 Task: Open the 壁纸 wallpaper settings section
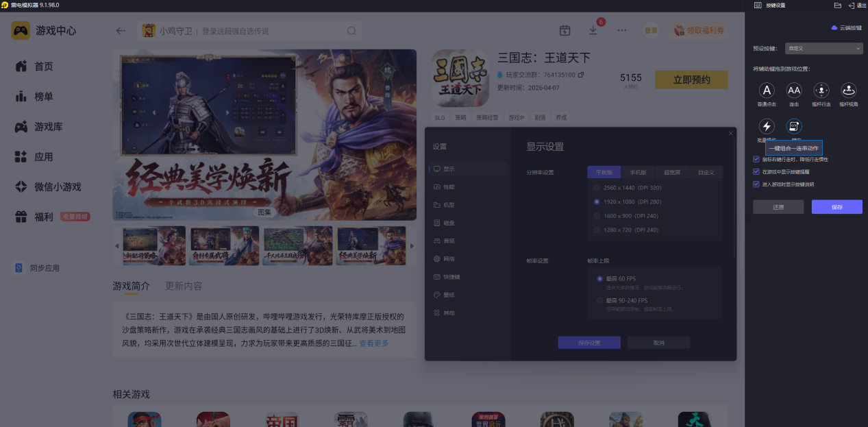pyautogui.click(x=468, y=295)
